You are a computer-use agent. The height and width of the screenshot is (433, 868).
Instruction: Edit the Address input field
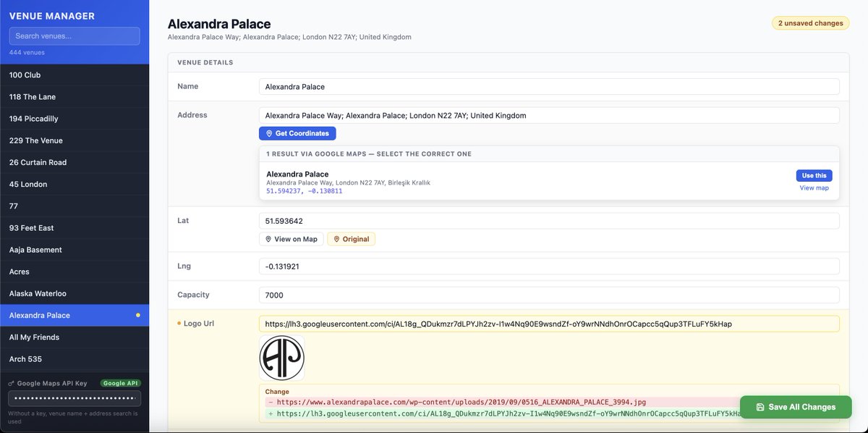(x=549, y=115)
